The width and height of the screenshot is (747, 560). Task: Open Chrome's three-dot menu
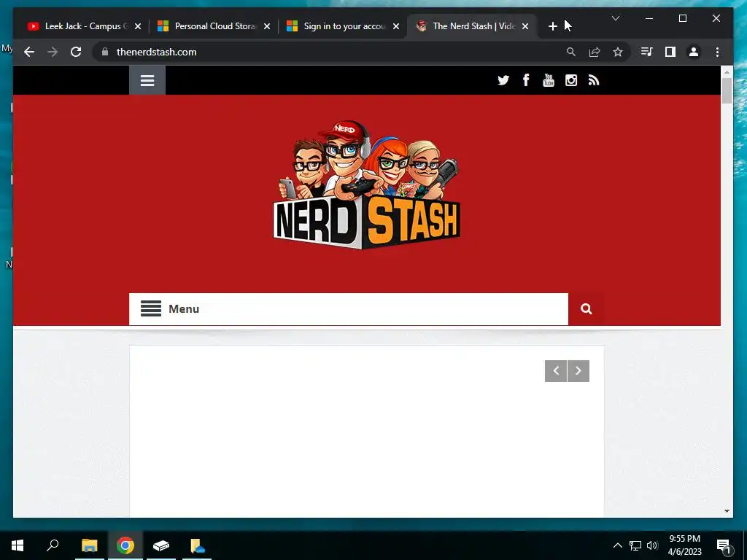[717, 52]
